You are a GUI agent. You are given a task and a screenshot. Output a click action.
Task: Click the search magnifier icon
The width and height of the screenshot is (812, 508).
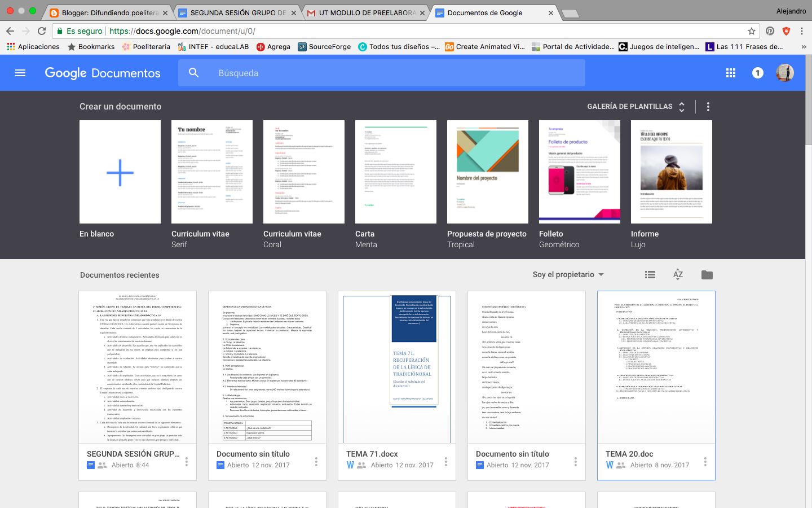click(x=194, y=73)
